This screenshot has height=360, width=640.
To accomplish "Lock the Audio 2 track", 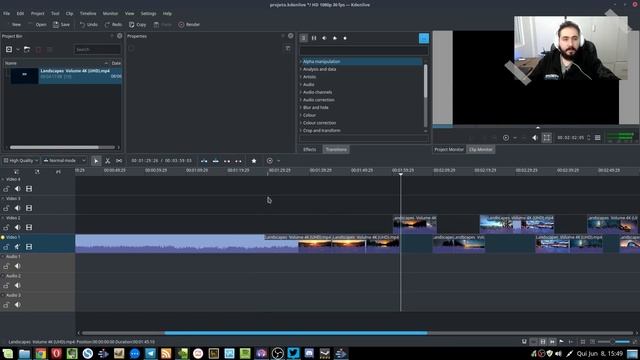I will 6,285.
